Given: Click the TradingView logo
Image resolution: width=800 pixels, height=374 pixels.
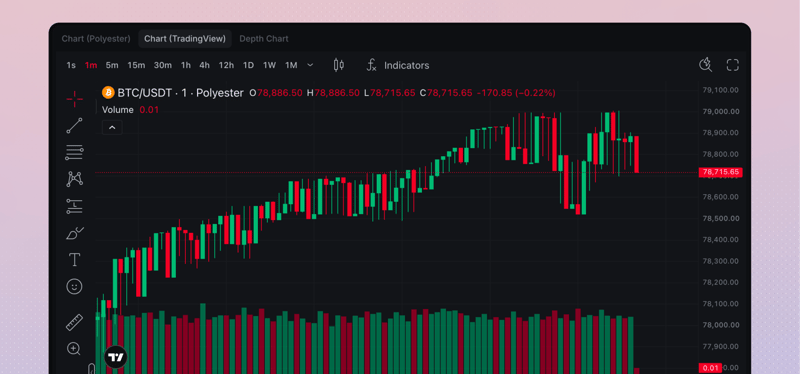Looking at the screenshot, I should pos(116,357).
